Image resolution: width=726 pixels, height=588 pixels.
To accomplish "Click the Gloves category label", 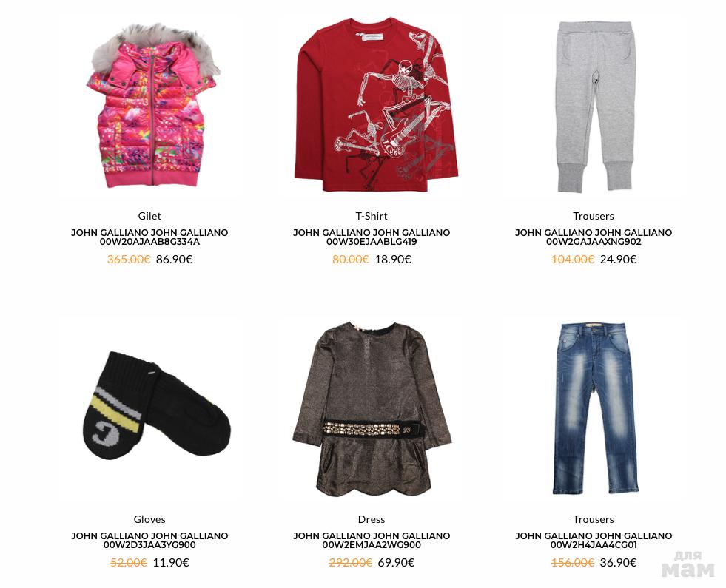I will click(149, 519).
